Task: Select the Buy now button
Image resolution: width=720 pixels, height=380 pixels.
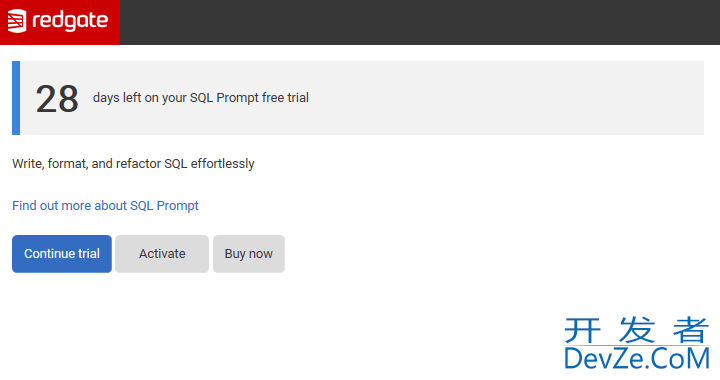Action: pos(249,254)
